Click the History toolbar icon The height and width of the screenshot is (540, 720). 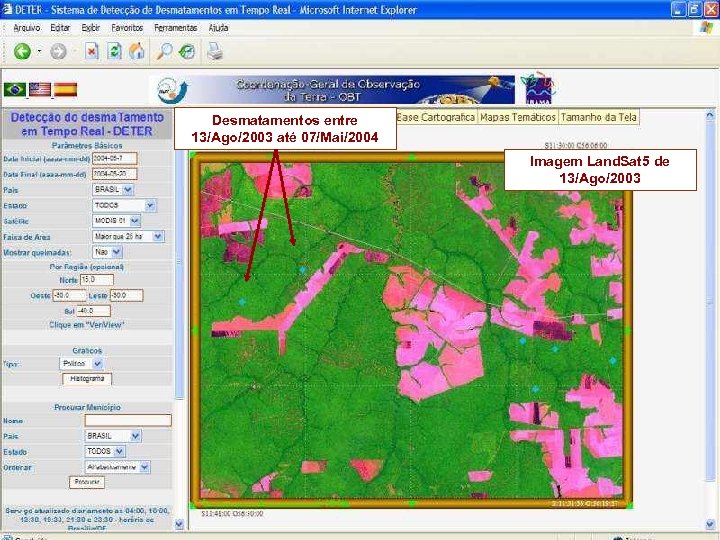tap(187, 51)
